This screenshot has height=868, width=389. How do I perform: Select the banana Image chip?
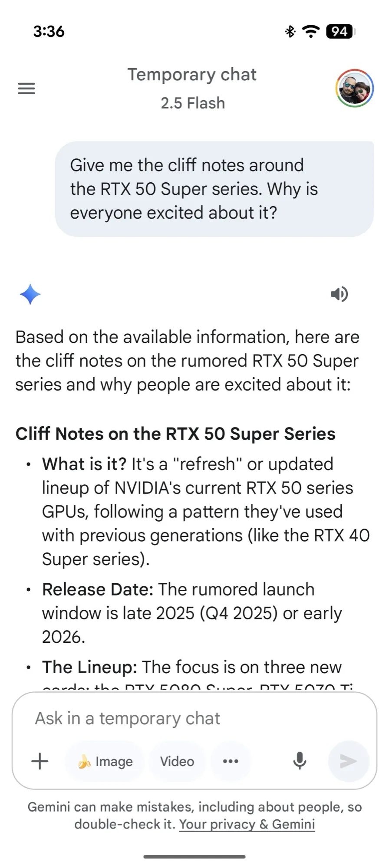click(x=105, y=761)
